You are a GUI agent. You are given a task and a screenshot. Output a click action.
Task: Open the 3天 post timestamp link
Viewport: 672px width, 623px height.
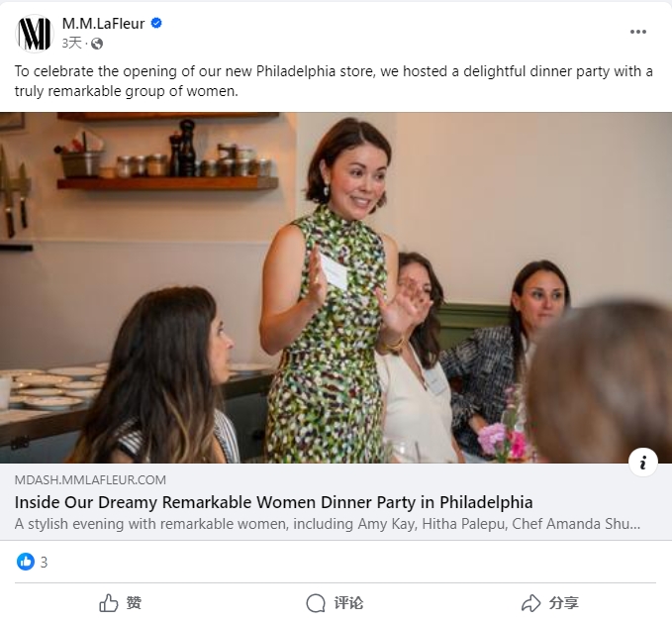click(x=71, y=44)
